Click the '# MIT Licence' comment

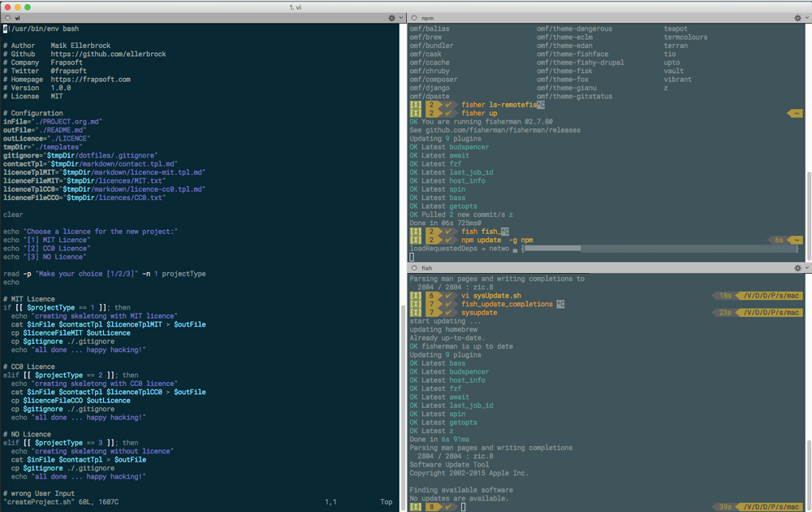click(29, 299)
